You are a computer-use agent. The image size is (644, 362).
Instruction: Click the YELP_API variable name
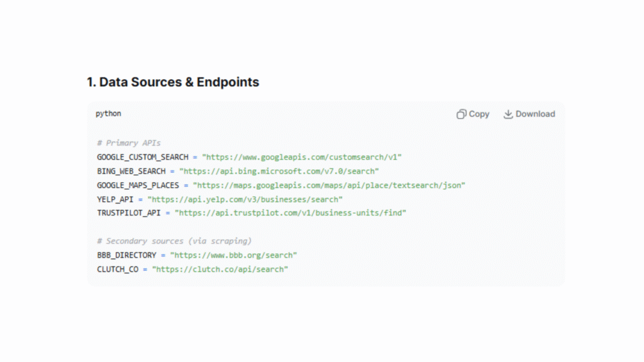pyautogui.click(x=114, y=199)
